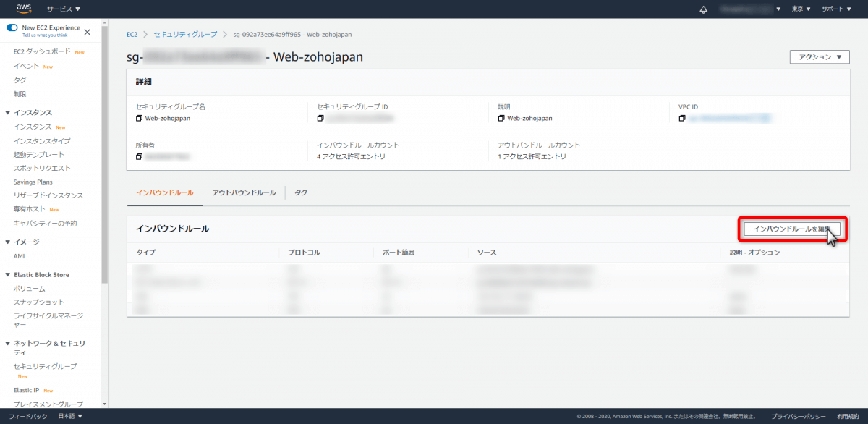Open プレイスメントグループ in sidebar
Screen dimensions: 868x424
[x=48, y=404]
